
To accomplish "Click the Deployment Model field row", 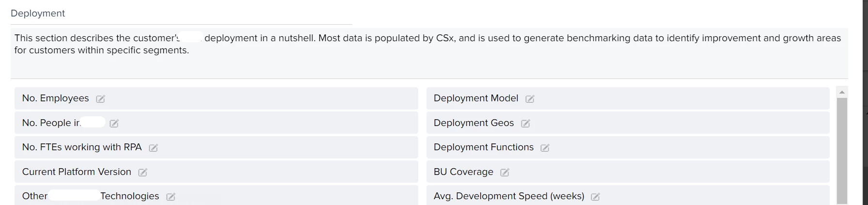I will [628, 98].
